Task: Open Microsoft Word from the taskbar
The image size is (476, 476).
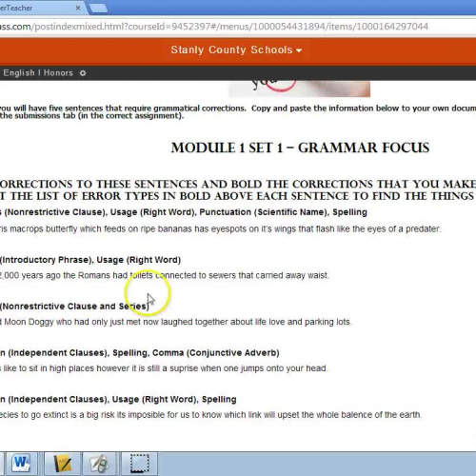Action: pos(22,464)
